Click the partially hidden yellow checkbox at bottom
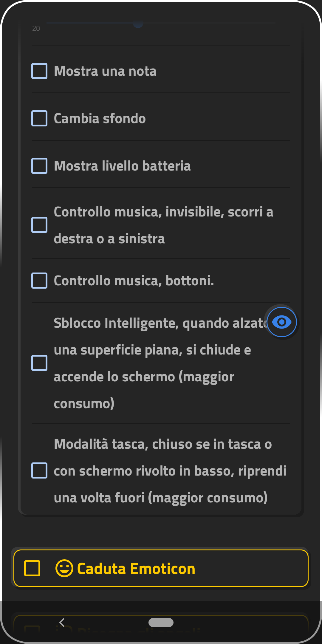 tap(32, 628)
